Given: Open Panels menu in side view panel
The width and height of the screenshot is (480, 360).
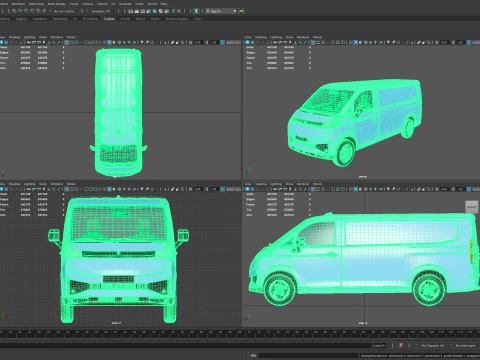Looking at the screenshot, I should coord(317,184).
